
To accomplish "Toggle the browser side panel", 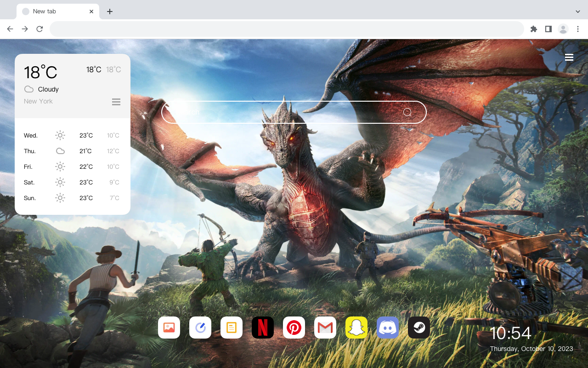I will point(548,29).
